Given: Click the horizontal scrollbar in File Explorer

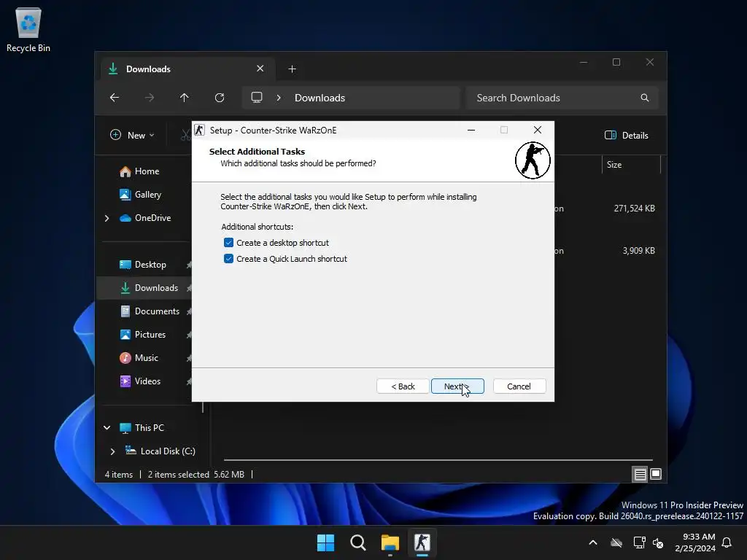Looking at the screenshot, I should (x=438, y=460).
